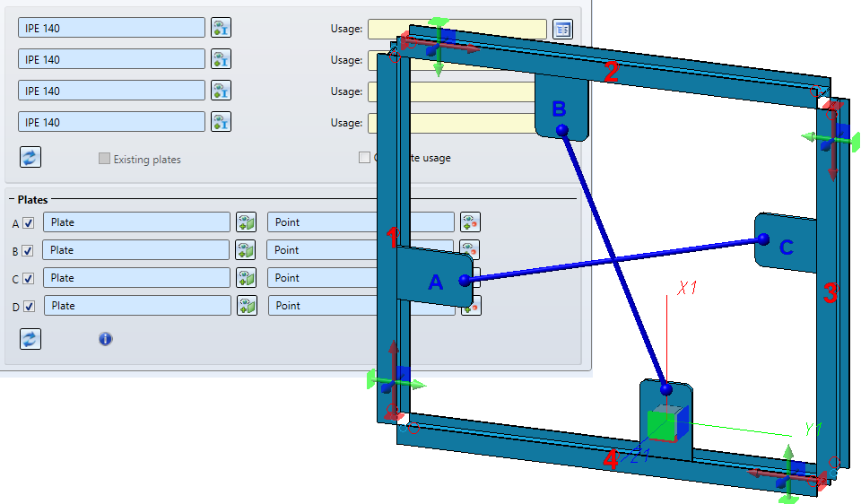Toggle the Existing plates checkbox
The width and height of the screenshot is (861, 504).
click(104, 159)
